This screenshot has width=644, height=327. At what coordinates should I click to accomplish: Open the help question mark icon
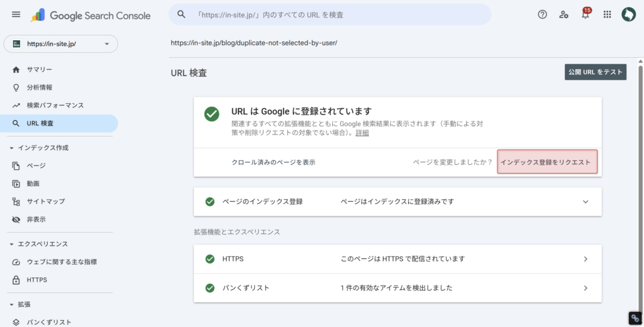click(542, 14)
